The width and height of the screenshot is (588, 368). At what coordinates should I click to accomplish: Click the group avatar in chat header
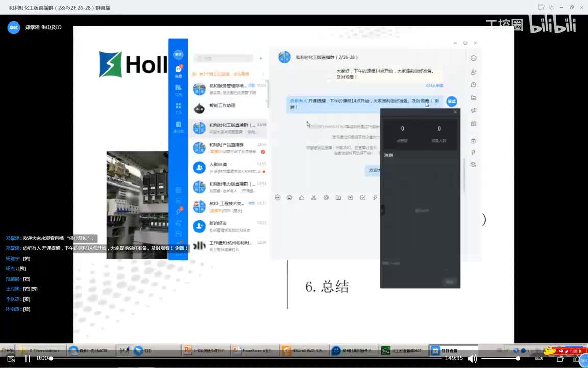(x=284, y=57)
